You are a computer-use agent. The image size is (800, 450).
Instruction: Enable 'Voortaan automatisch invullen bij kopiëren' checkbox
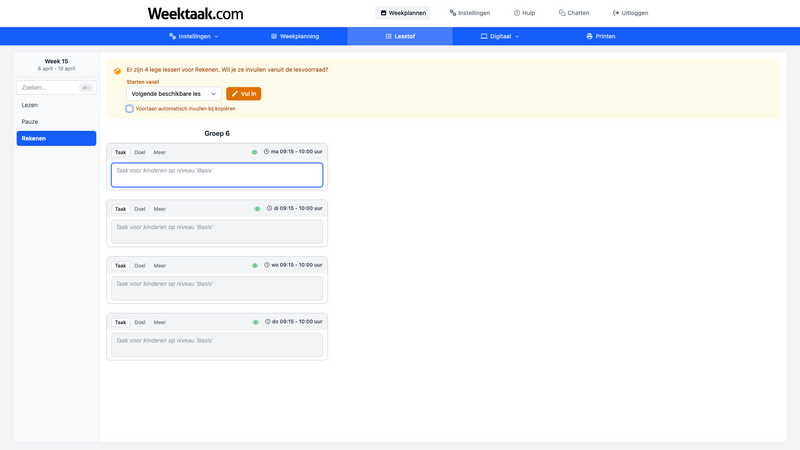pos(130,108)
